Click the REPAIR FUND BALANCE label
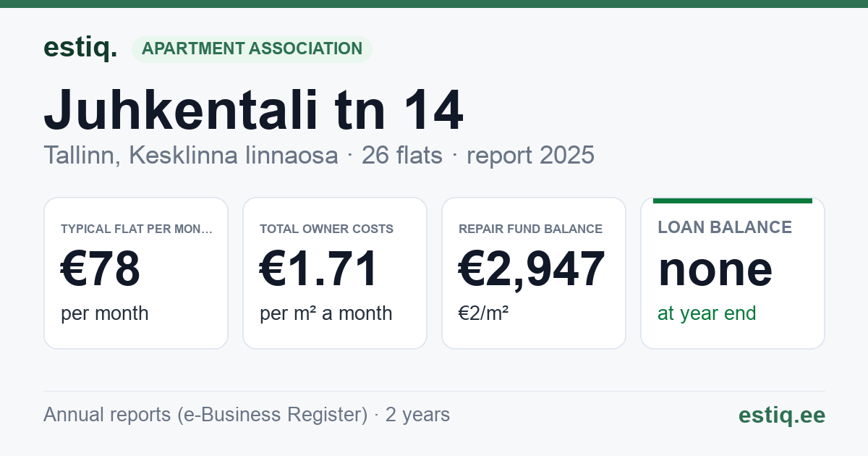Screen dimensions: 868x456 click(530, 229)
